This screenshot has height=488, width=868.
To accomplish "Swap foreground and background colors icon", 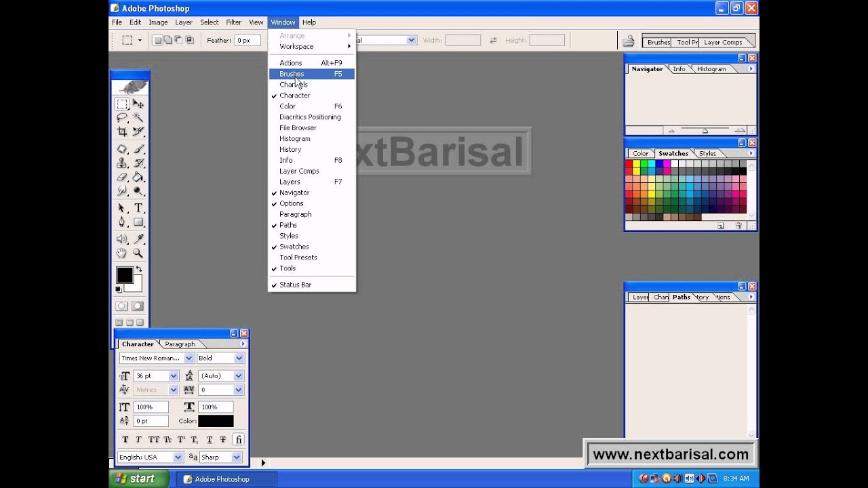I will (139, 270).
